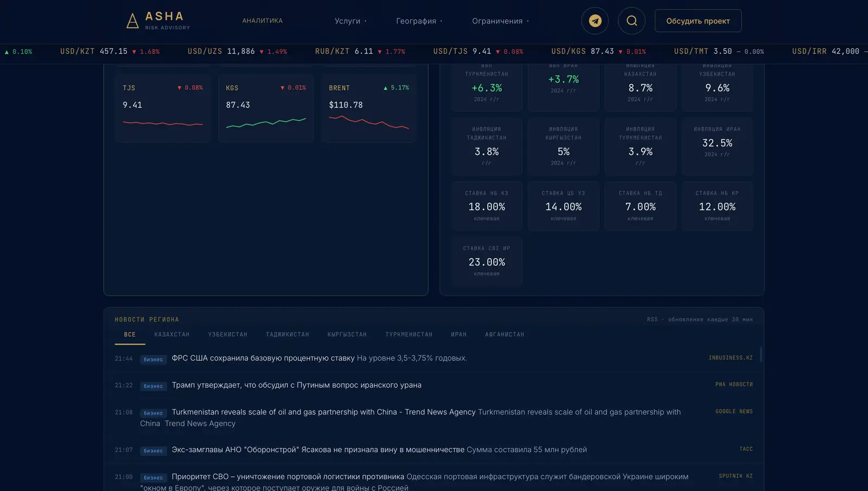
Task: Select the Афганистан news tab
Action: pyautogui.click(x=505, y=335)
